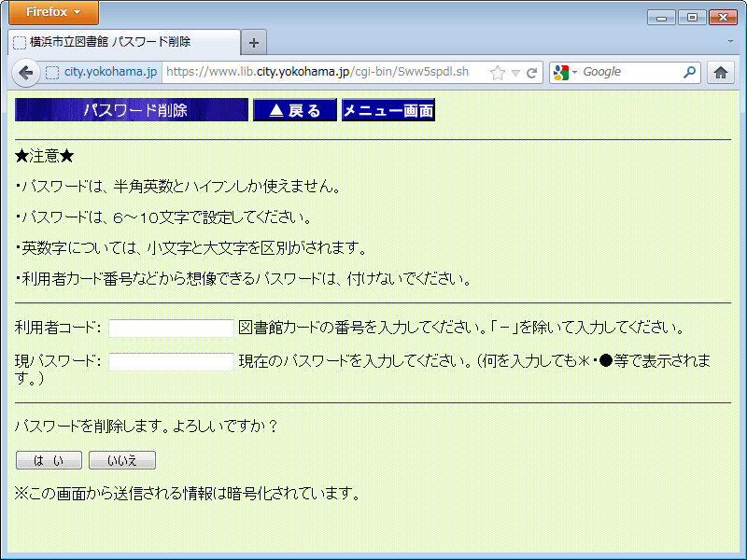The image size is (747, 560).
Task: Go to メニュー画面 via its button
Action: click(x=388, y=110)
